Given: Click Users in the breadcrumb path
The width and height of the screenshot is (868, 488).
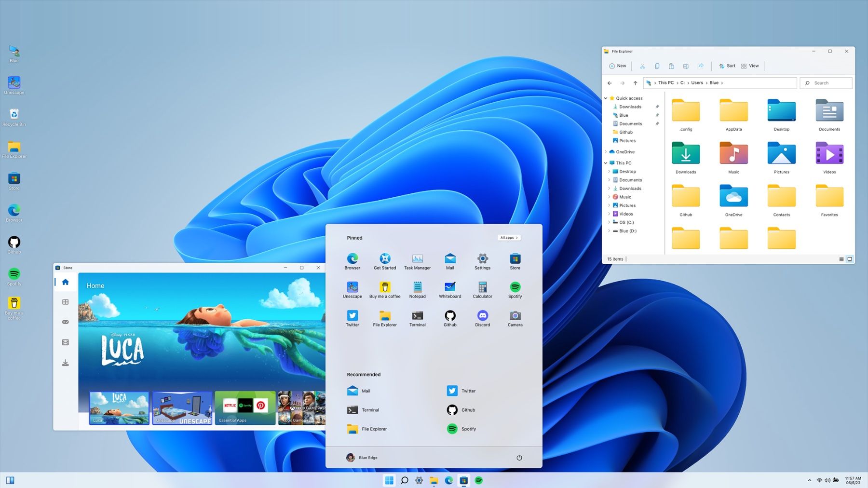Looking at the screenshot, I should click(x=697, y=82).
